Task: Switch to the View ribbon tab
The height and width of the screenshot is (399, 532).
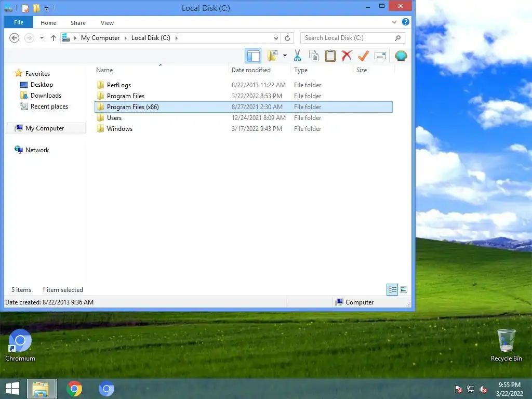Action: 107,23
